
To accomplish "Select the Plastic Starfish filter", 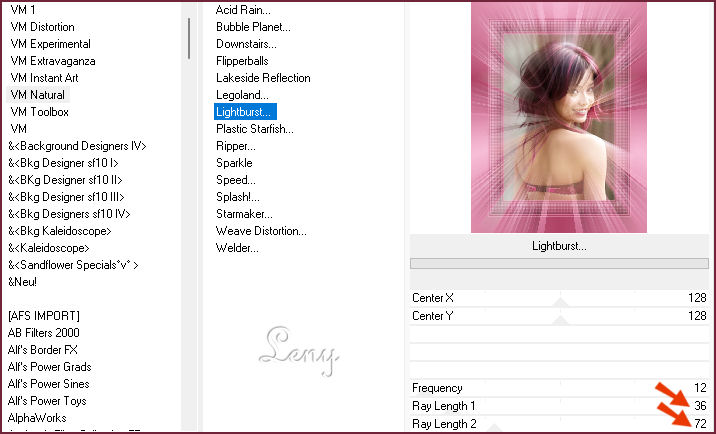I will pos(256,129).
